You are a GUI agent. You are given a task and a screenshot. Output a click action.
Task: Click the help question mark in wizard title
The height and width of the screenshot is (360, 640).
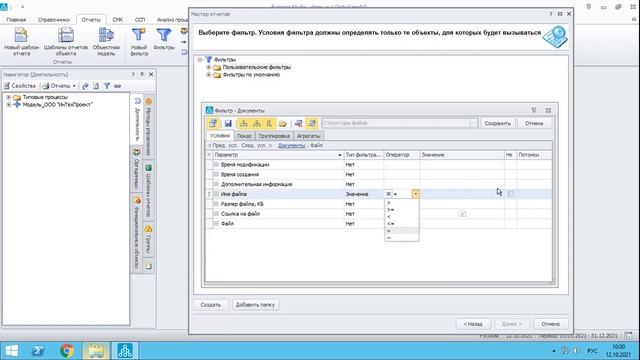tap(551, 14)
